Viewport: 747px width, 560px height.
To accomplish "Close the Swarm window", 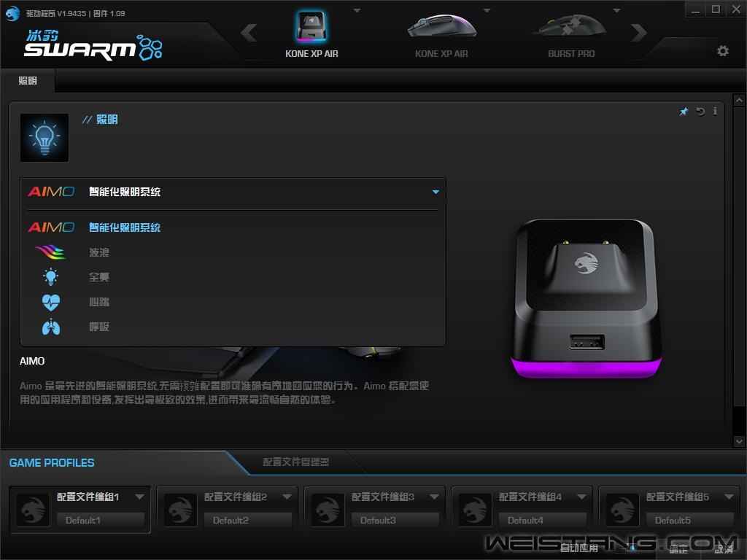I will point(736,9).
